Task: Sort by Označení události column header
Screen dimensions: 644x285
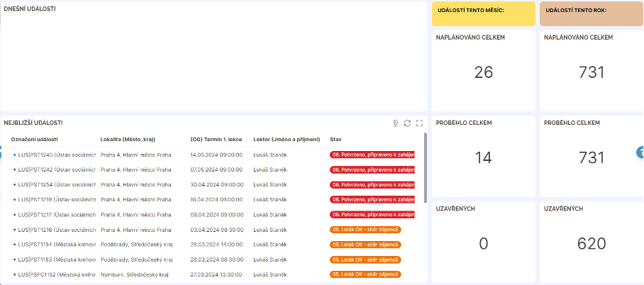Action: pyautogui.click(x=35, y=139)
